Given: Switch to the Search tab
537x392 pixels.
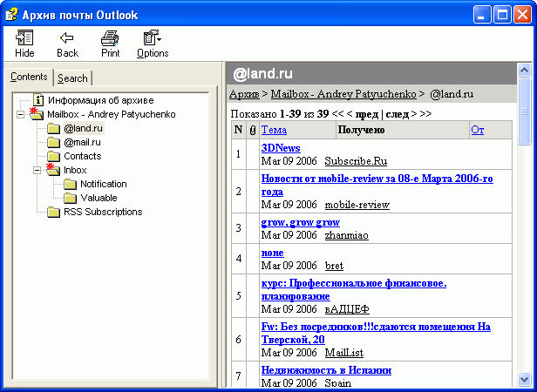Looking at the screenshot, I should pyautogui.click(x=72, y=78).
